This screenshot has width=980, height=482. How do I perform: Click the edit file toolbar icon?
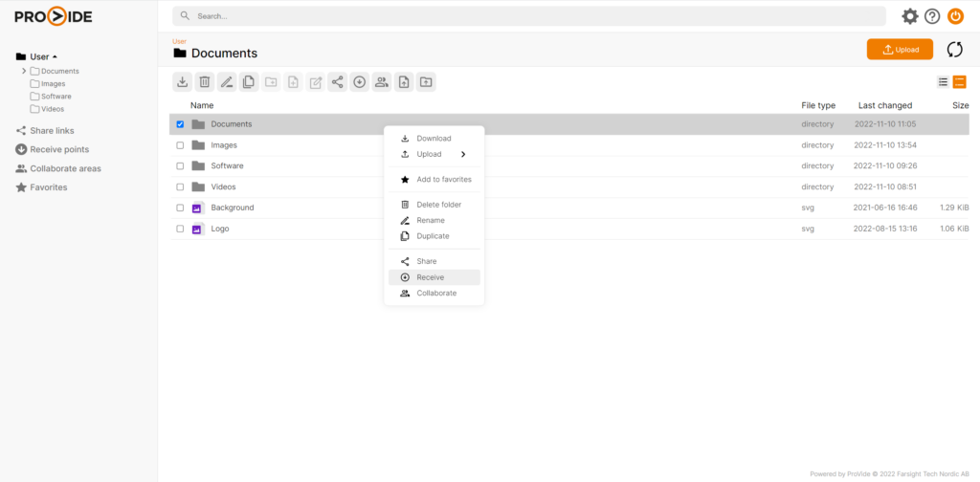click(x=316, y=82)
